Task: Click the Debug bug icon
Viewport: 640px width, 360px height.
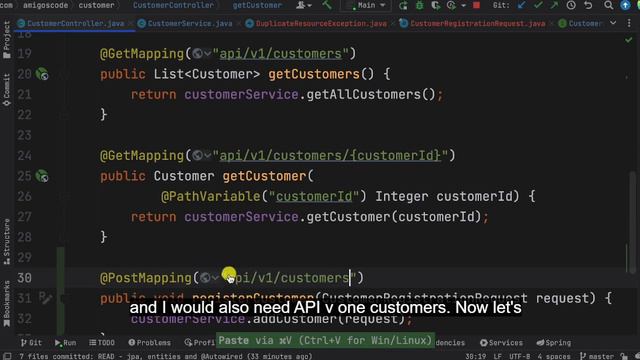Action: (x=419, y=5)
